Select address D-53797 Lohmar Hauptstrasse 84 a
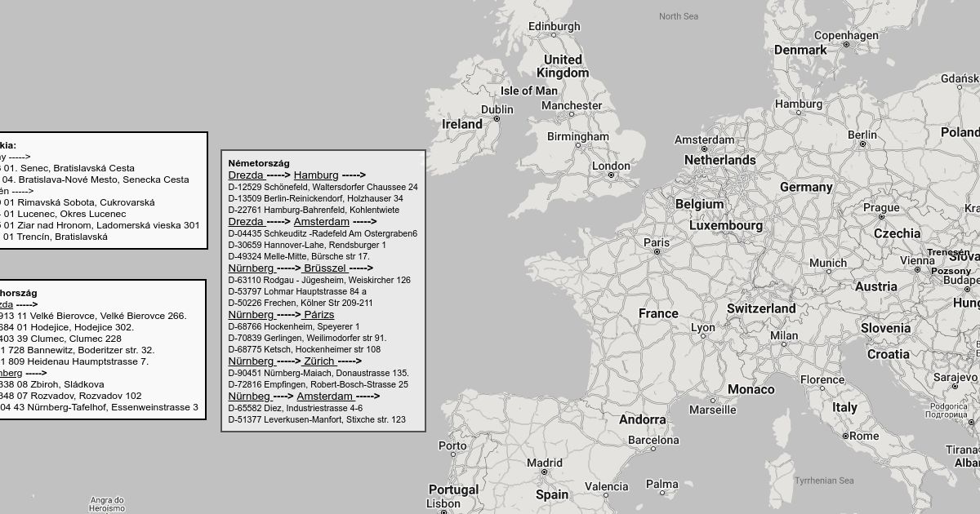This screenshot has width=980, height=514. click(297, 291)
